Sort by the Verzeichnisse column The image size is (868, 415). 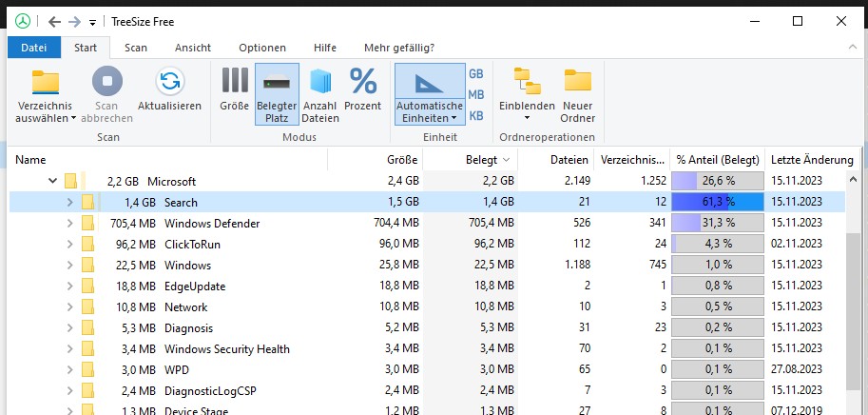point(631,160)
